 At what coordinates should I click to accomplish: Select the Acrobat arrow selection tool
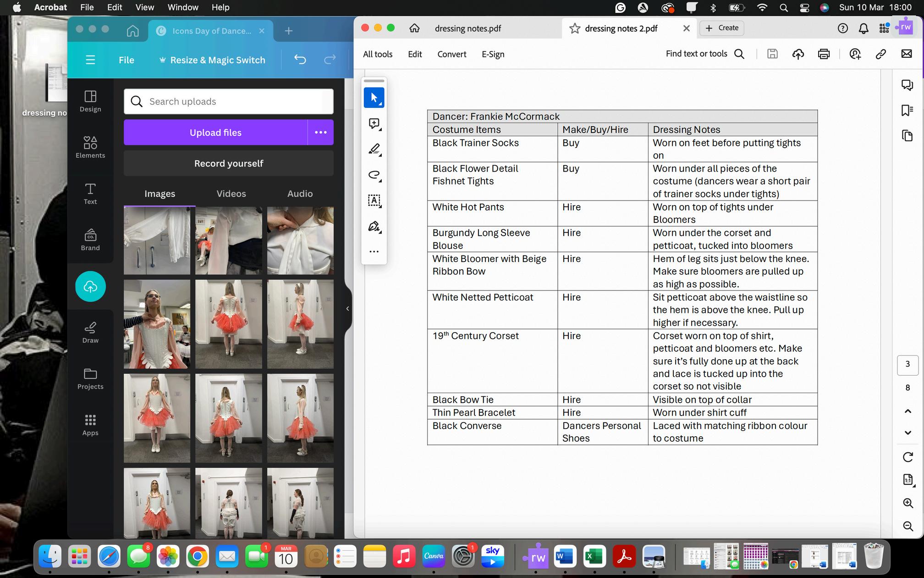[374, 98]
